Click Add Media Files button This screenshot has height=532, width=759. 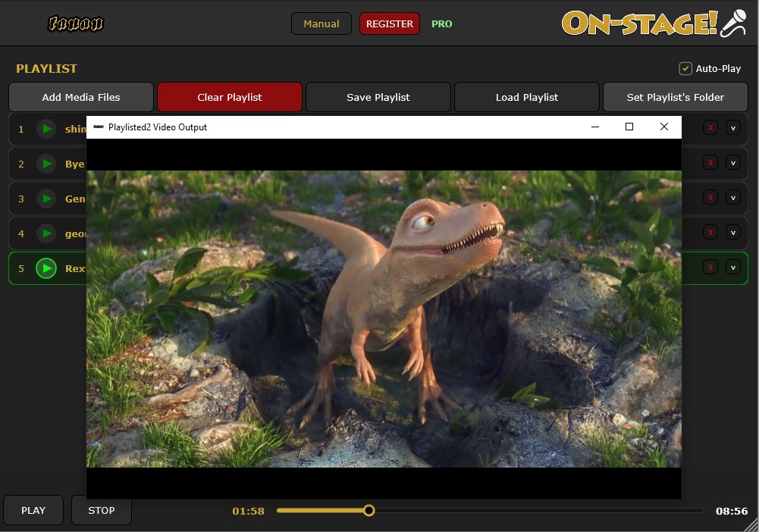(x=81, y=97)
